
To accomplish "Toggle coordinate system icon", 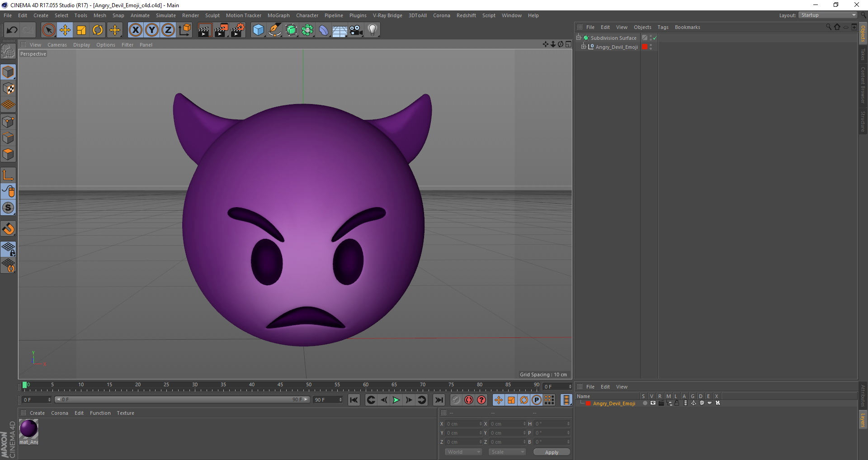I will coord(184,30).
